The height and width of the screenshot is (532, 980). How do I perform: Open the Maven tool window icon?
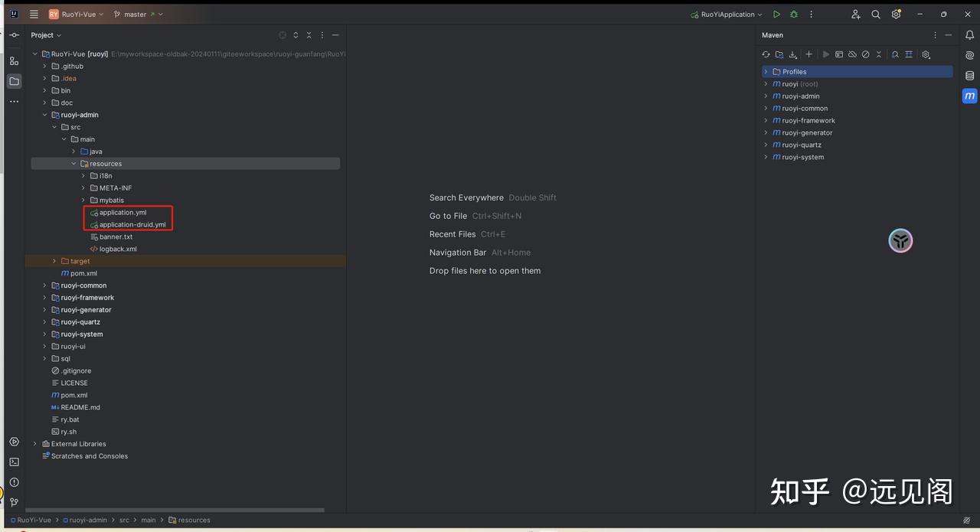click(x=969, y=96)
